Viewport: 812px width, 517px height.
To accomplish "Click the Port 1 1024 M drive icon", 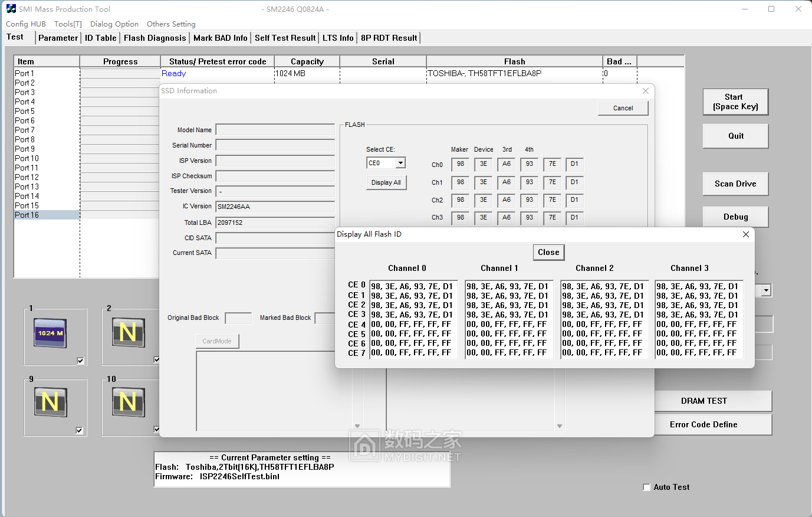I will [x=50, y=333].
